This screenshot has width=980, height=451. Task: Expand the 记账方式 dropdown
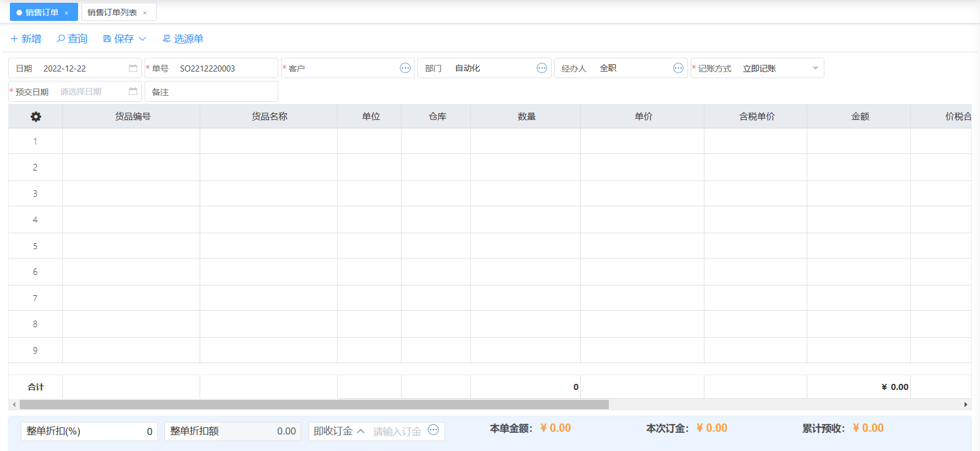(815, 68)
